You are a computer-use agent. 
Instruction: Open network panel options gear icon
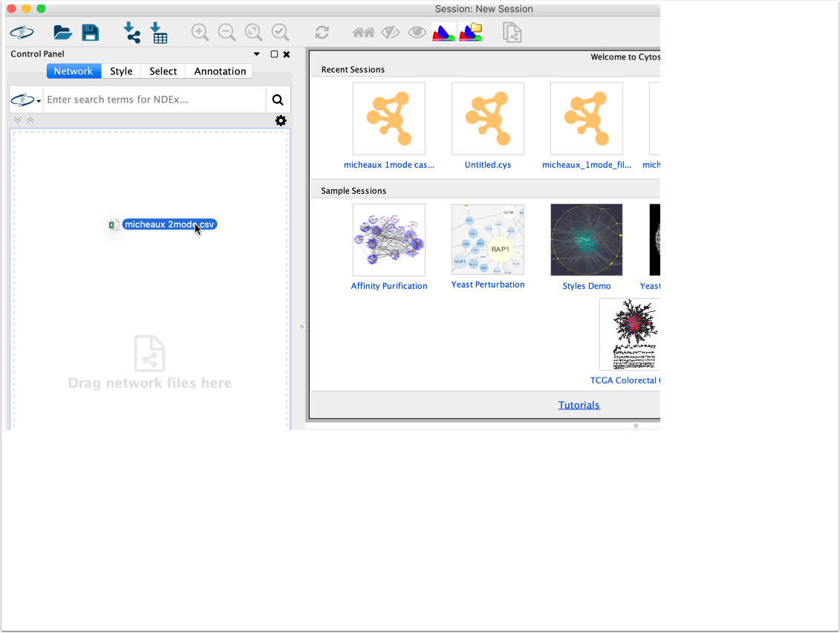281,120
